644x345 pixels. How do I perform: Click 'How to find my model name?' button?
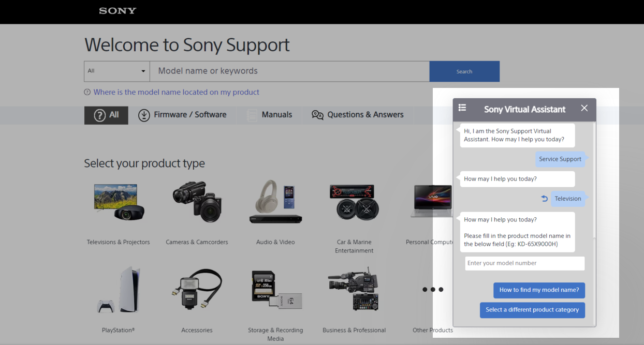[x=539, y=290]
